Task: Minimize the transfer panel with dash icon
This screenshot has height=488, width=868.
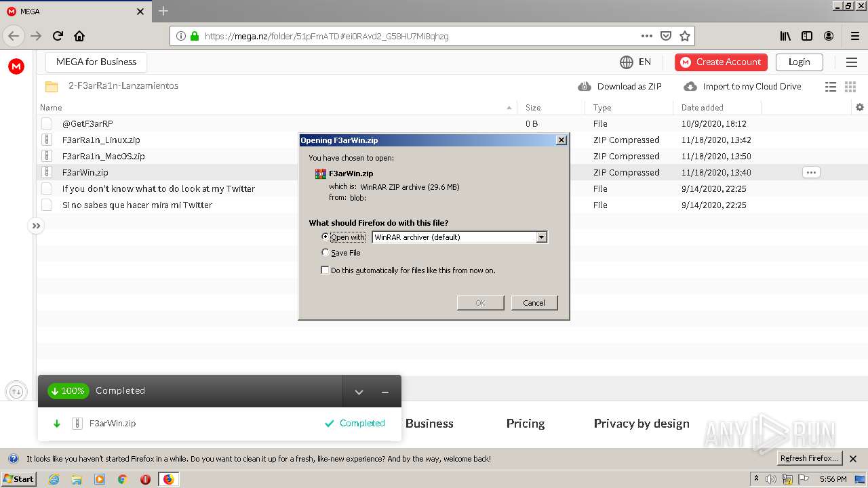Action: pos(384,392)
